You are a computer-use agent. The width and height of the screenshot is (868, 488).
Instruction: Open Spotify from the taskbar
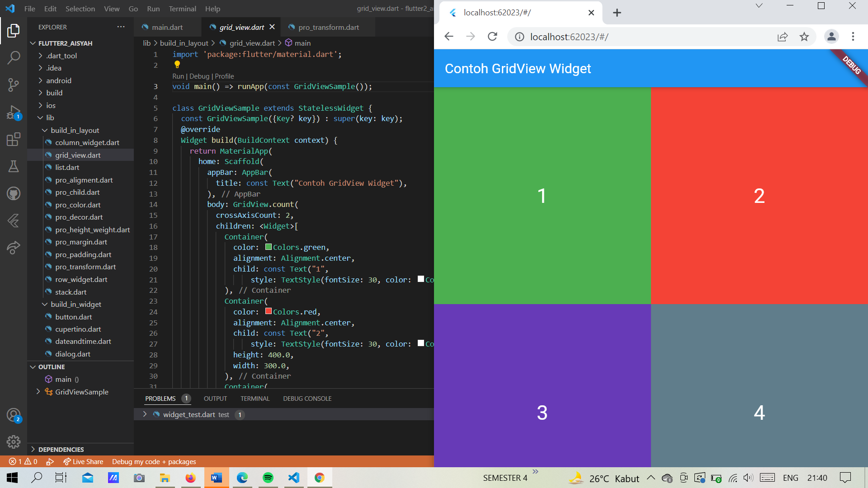point(268,477)
